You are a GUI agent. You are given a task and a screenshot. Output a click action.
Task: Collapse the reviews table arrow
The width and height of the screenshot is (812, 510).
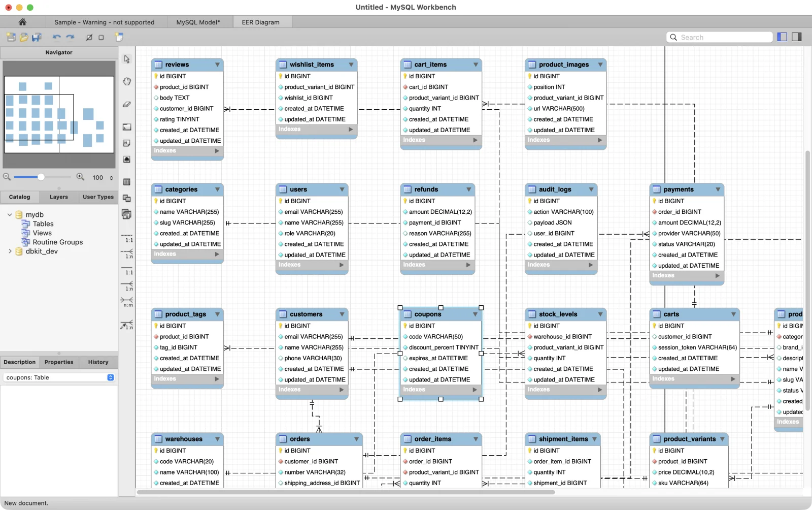coord(217,65)
